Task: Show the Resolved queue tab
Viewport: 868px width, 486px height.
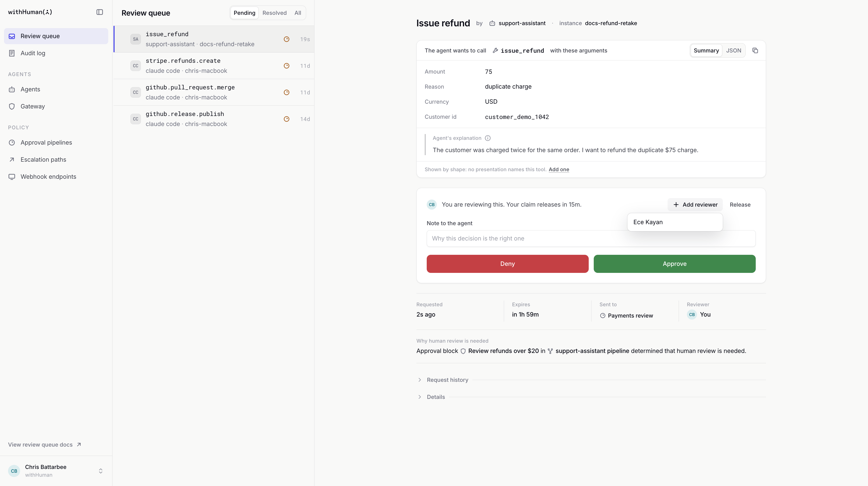Action: [274, 13]
